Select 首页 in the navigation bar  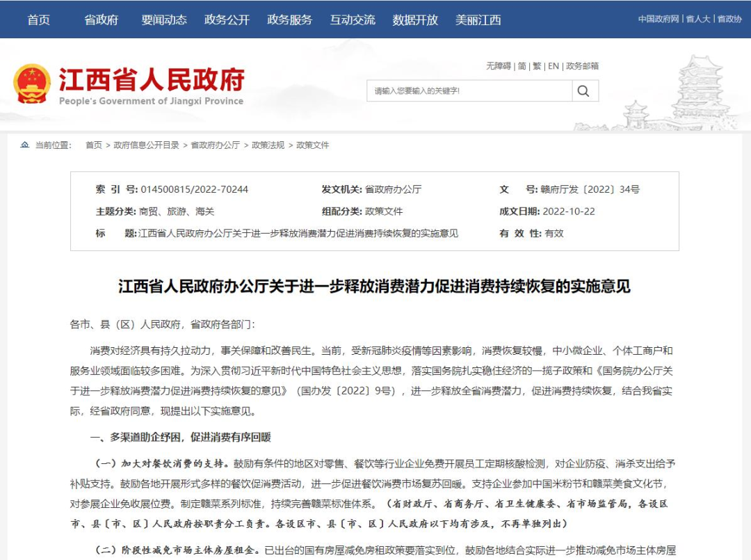pyautogui.click(x=38, y=19)
